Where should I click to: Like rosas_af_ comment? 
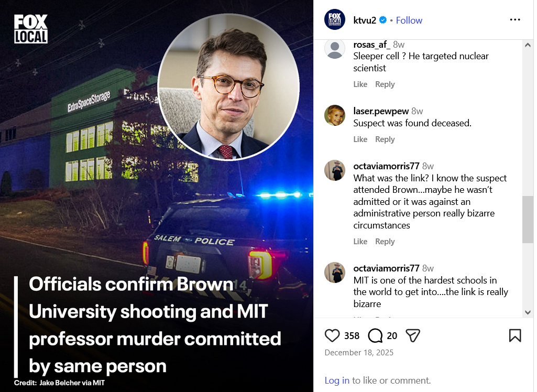click(360, 84)
